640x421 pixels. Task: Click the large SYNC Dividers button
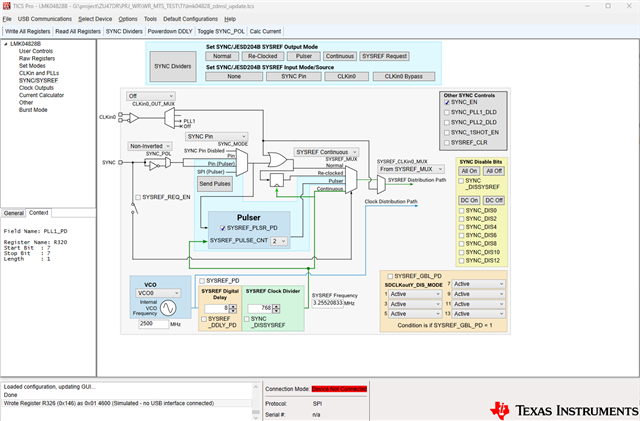pyautogui.click(x=173, y=66)
